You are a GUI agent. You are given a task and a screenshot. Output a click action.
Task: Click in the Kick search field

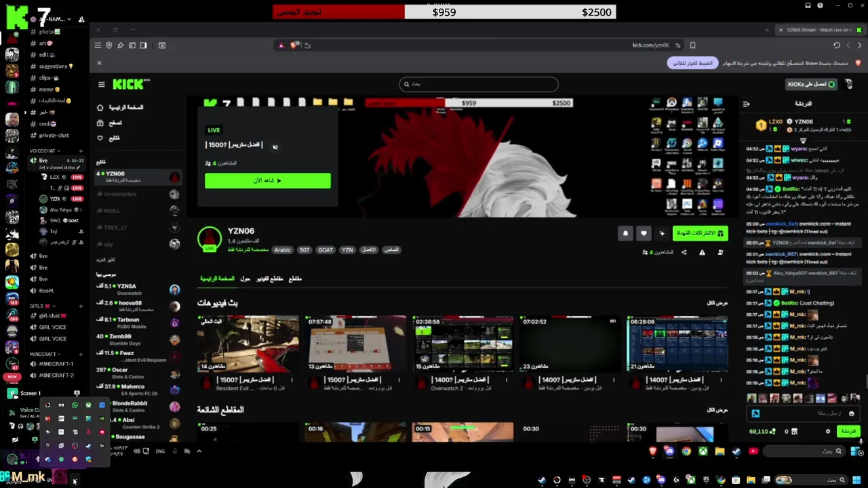pos(479,84)
